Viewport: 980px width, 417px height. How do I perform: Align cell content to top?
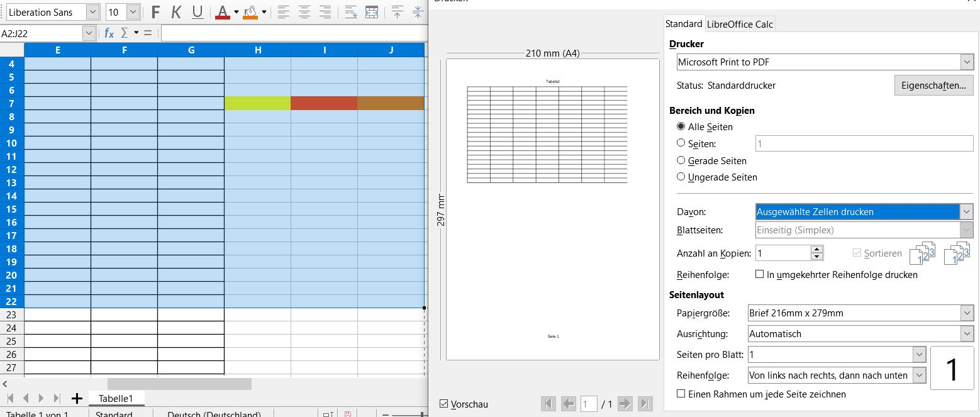tap(398, 12)
